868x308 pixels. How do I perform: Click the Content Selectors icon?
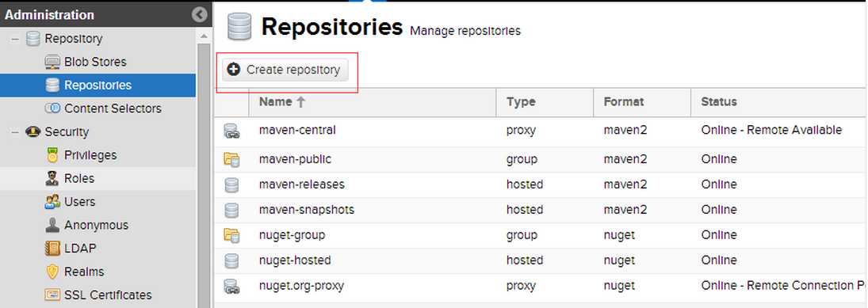click(52, 108)
